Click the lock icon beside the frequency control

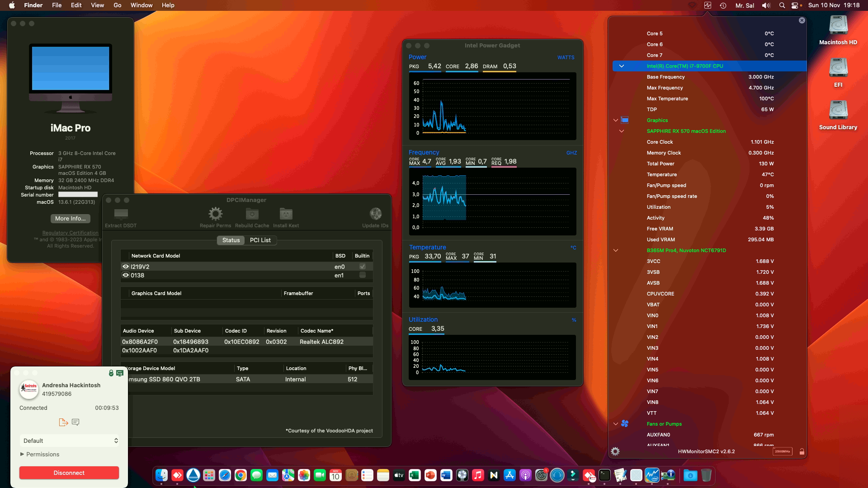pos(802,451)
